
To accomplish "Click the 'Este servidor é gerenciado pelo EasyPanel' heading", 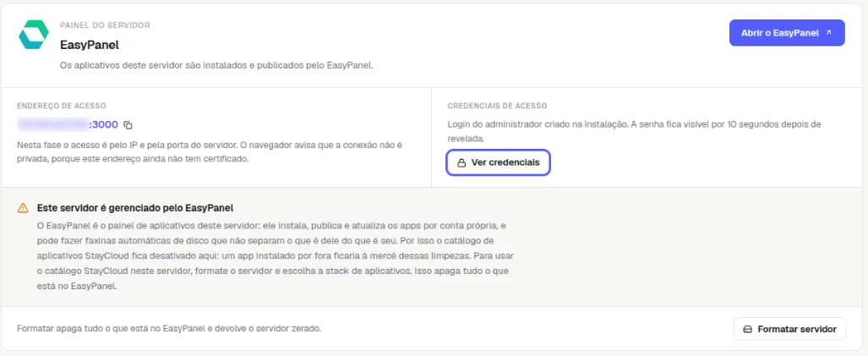I will (x=135, y=208).
